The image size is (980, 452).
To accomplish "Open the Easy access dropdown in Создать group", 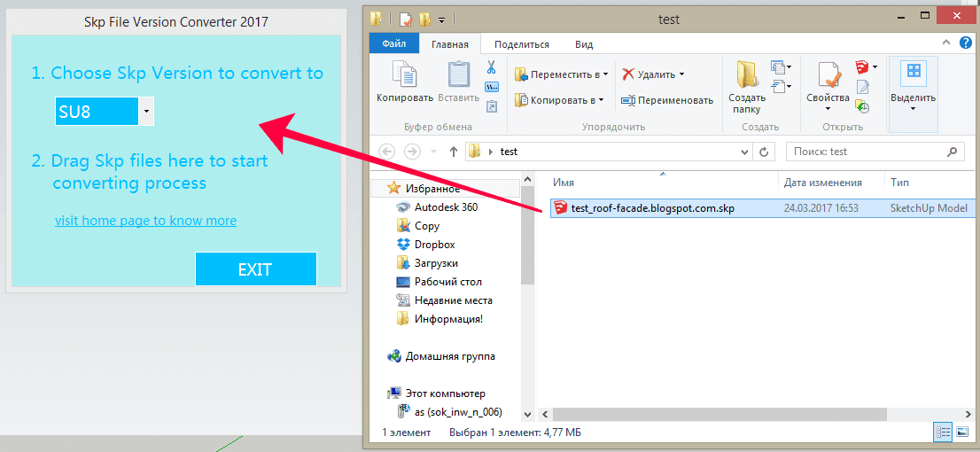I will coord(782,86).
